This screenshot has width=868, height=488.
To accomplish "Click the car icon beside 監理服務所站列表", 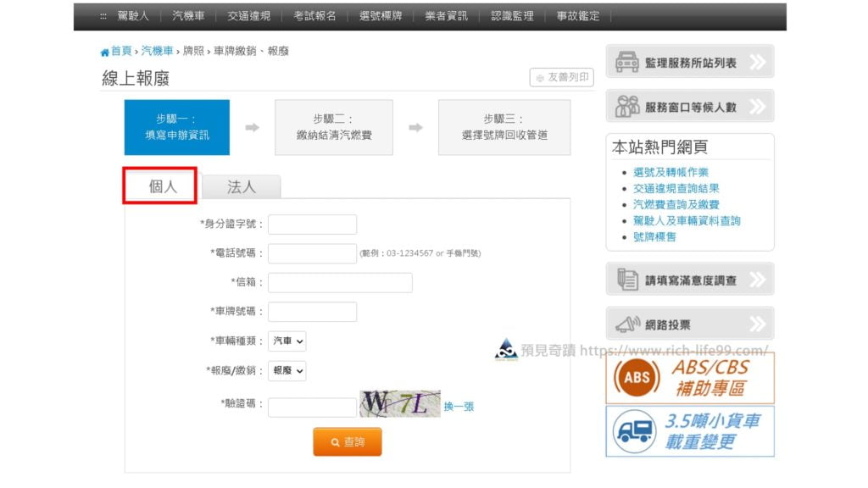I will [x=626, y=62].
